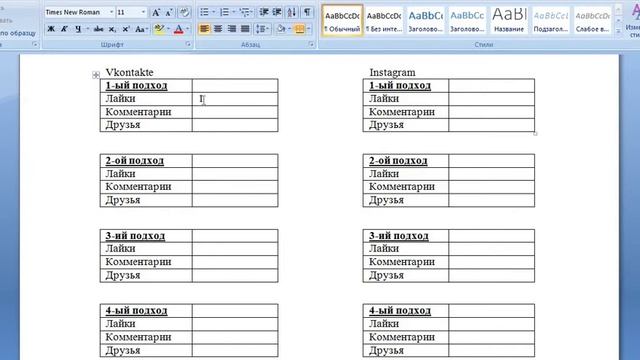Decrease paragraph indent icon
The height and width of the screenshot is (360, 640).
(264, 12)
